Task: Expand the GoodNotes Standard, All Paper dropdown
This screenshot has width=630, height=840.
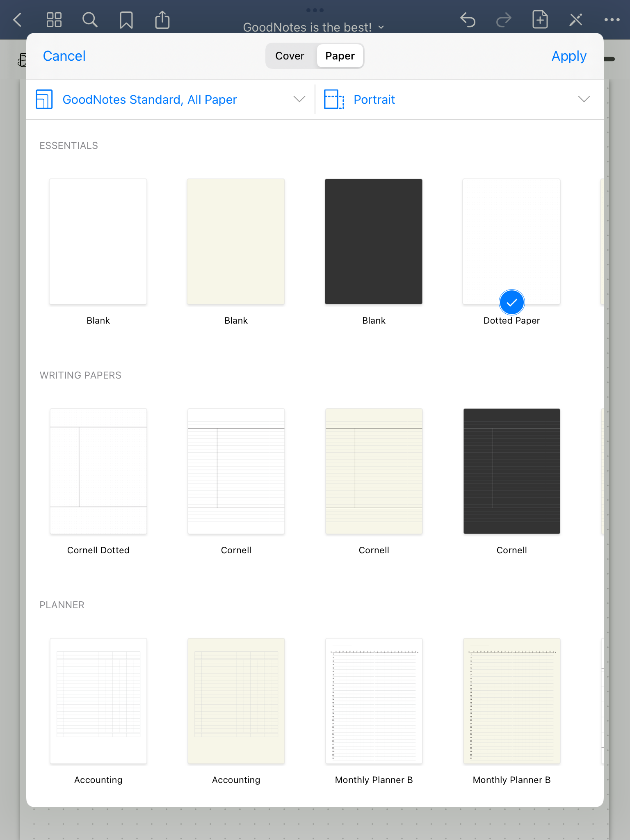Action: [171, 99]
